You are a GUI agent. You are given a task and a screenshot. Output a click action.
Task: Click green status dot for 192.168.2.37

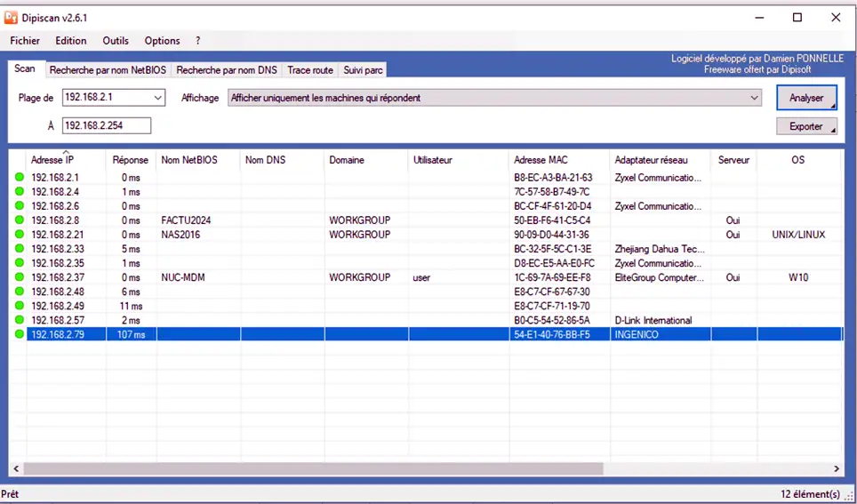point(20,277)
